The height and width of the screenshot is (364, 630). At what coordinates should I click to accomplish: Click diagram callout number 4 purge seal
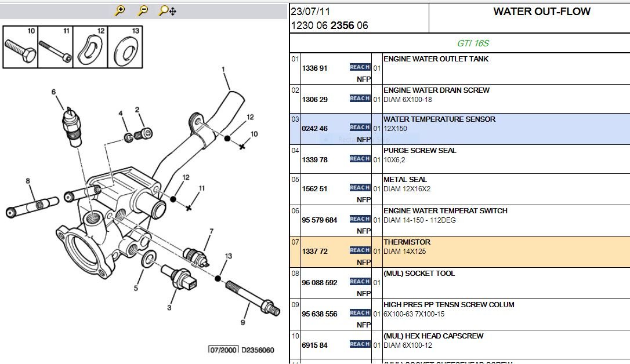tap(121, 114)
